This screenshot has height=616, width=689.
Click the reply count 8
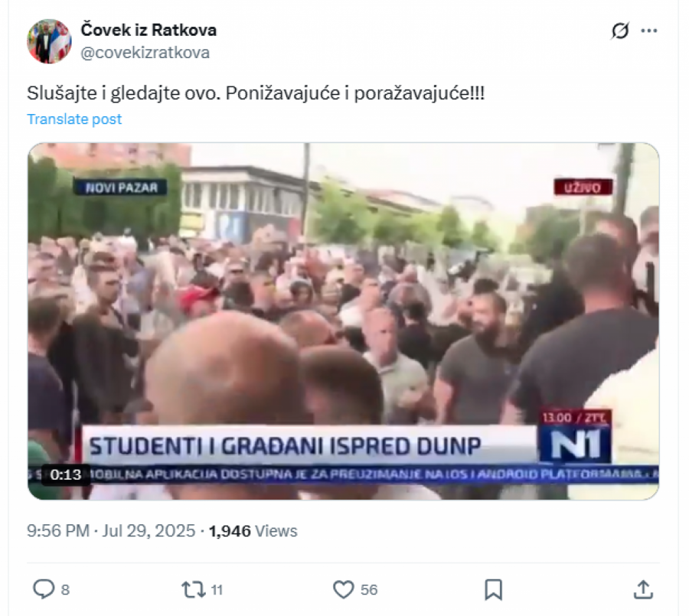65,590
